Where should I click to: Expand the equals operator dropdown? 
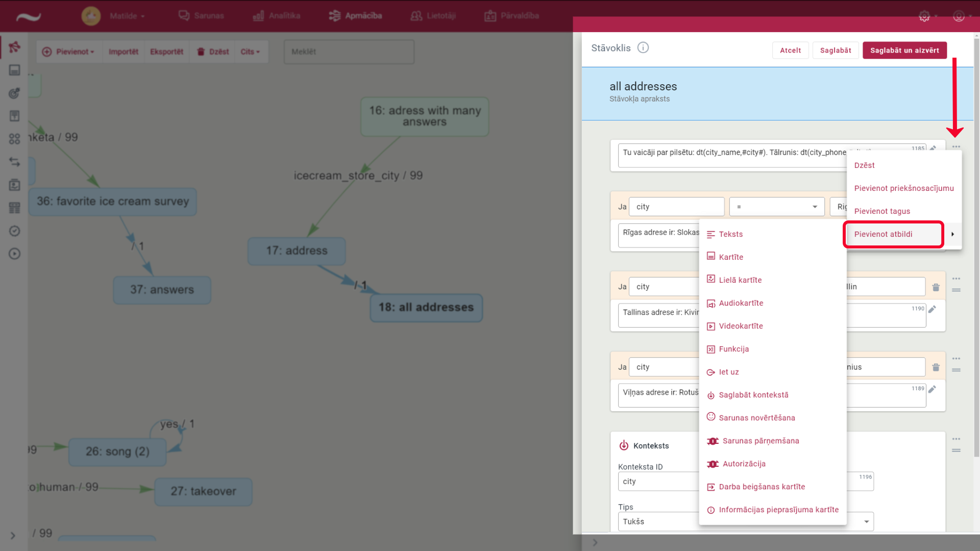tap(815, 207)
